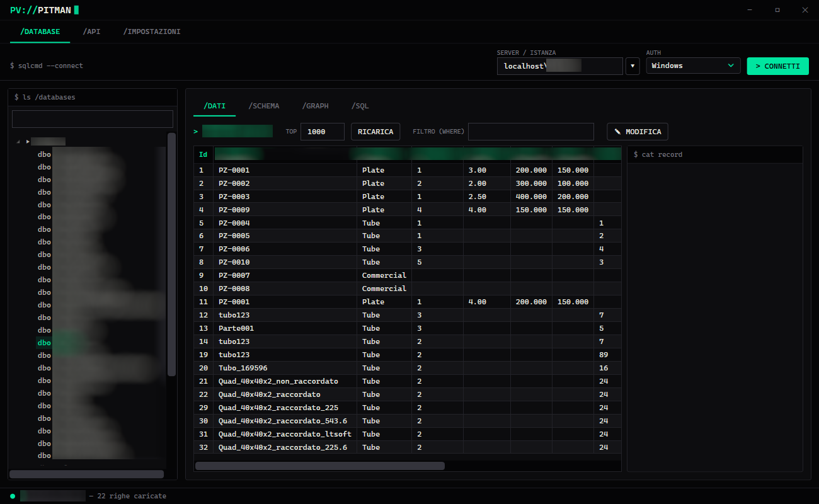Select the /DATI tab
The width and height of the screenshot is (819, 504).
pyautogui.click(x=215, y=106)
